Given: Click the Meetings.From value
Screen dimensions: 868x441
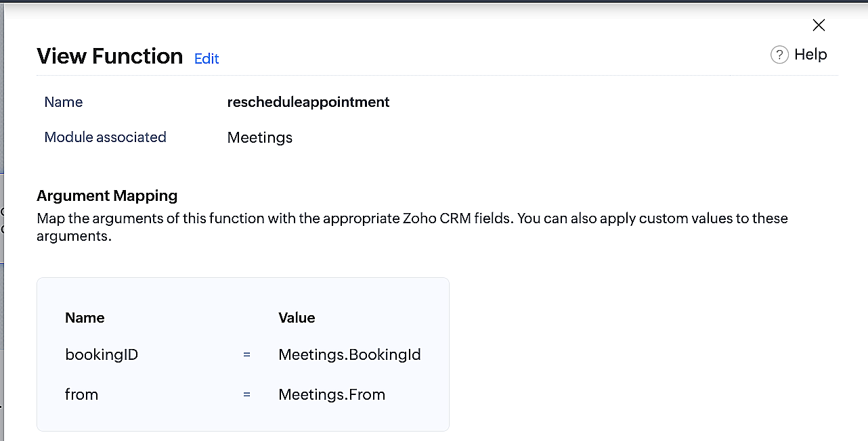Looking at the screenshot, I should coord(332,394).
